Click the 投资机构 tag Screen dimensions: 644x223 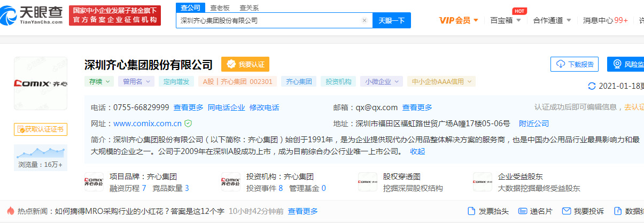pyautogui.click(x=338, y=81)
